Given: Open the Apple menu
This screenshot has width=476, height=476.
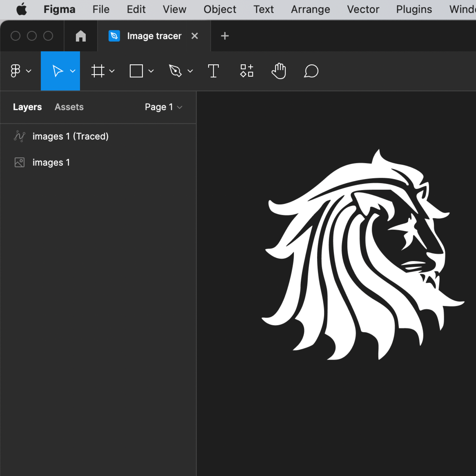Looking at the screenshot, I should [x=21, y=9].
